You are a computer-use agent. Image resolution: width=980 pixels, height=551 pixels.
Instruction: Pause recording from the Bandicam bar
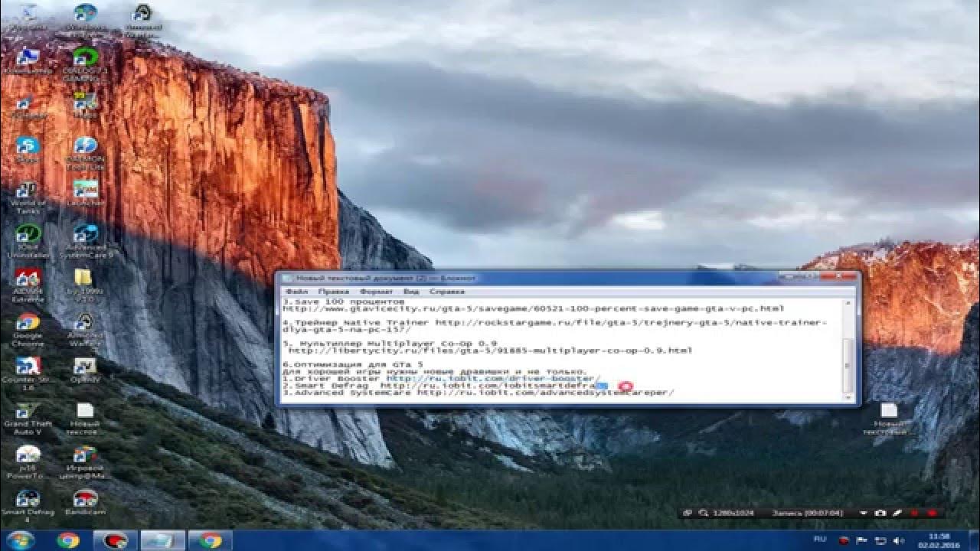point(915,513)
